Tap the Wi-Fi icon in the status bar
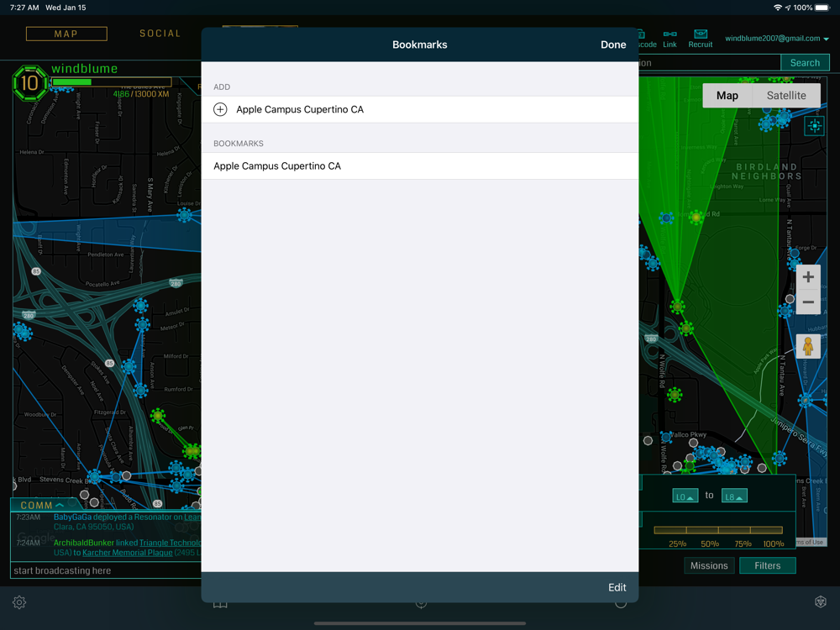 [778, 8]
